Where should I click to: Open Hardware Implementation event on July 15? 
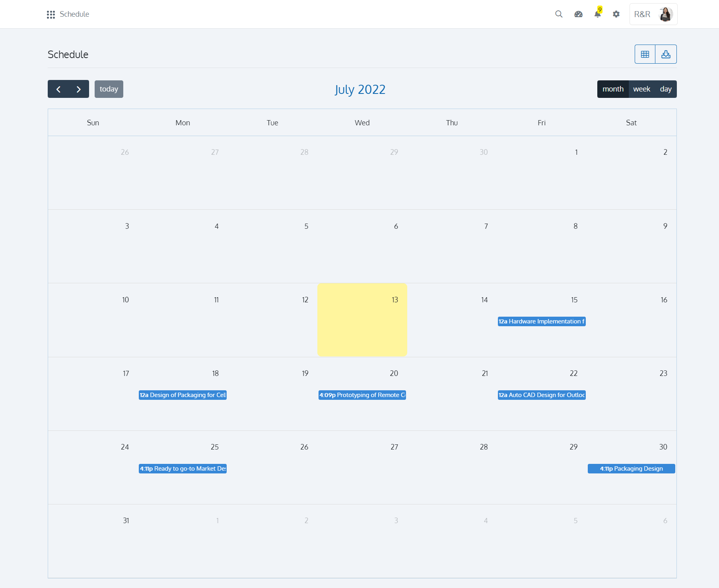point(541,321)
